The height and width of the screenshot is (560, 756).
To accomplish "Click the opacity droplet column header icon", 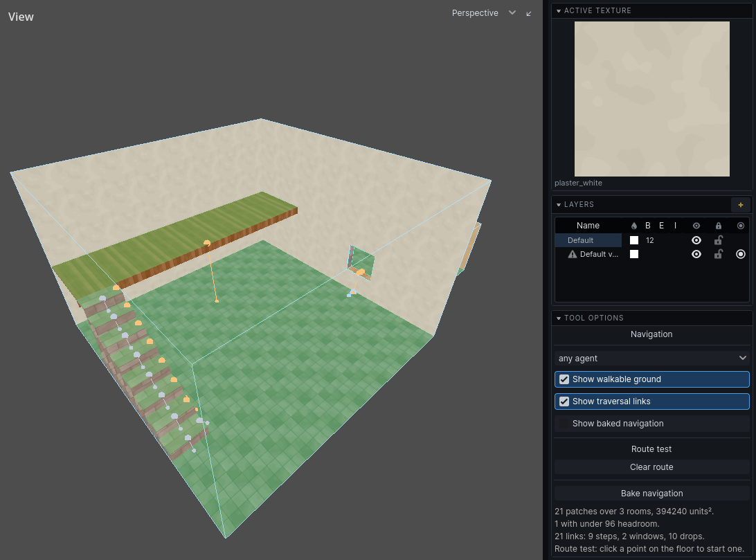I will click(x=634, y=226).
